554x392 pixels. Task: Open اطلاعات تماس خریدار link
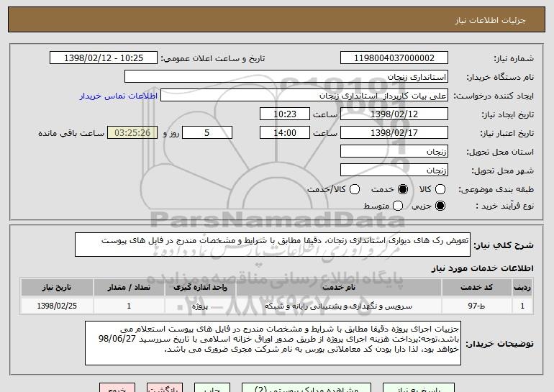click(119, 96)
